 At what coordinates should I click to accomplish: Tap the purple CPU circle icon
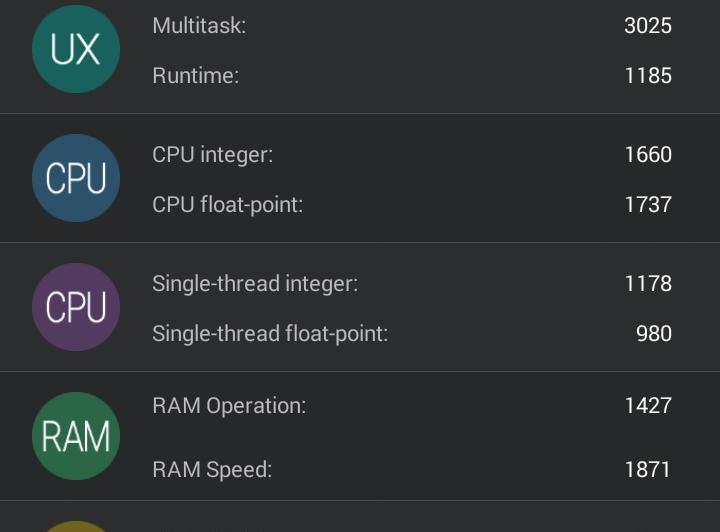(x=76, y=307)
